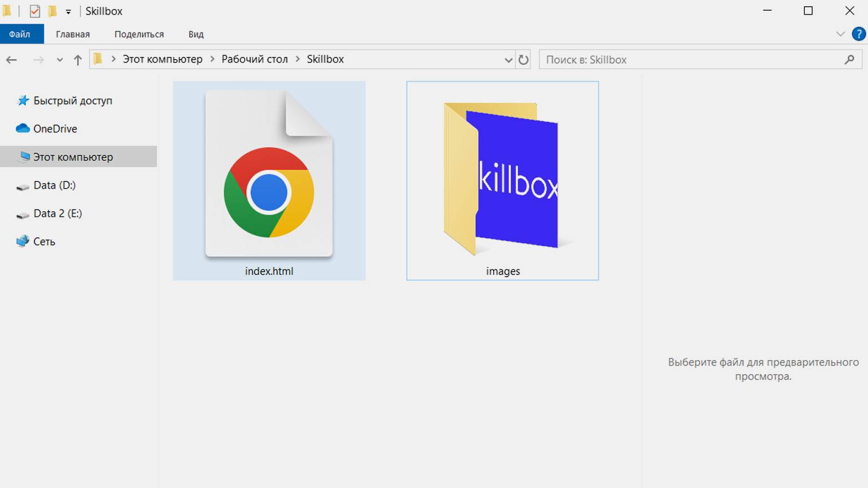Minimize the Skillbox window
Viewport: 868px width, 488px height.
(767, 11)
